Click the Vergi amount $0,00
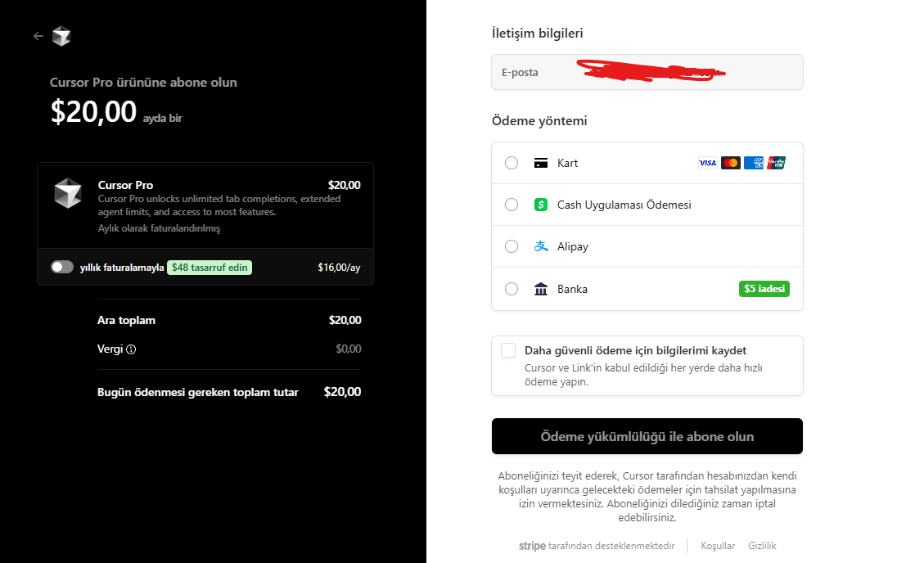Image resolution: width=924 pixels, height=563 pixels. pyautogui.click(x=349, y=349)
